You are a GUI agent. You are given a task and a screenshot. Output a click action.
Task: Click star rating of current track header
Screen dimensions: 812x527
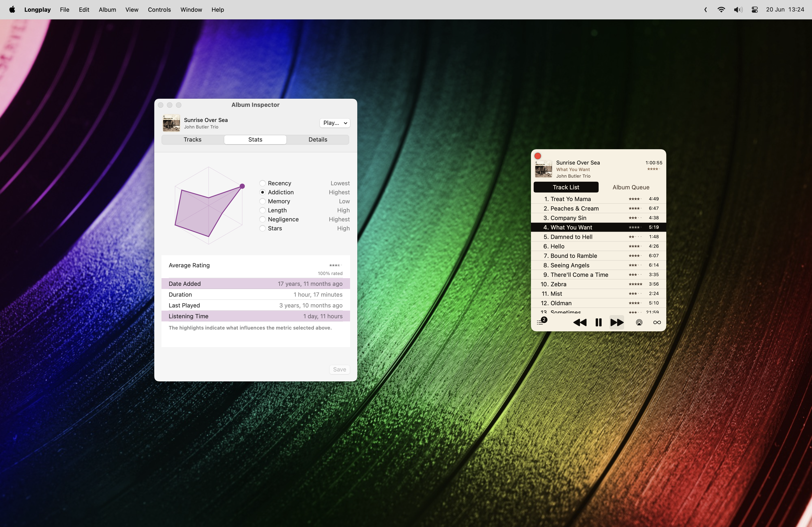[x=653, y=169]
